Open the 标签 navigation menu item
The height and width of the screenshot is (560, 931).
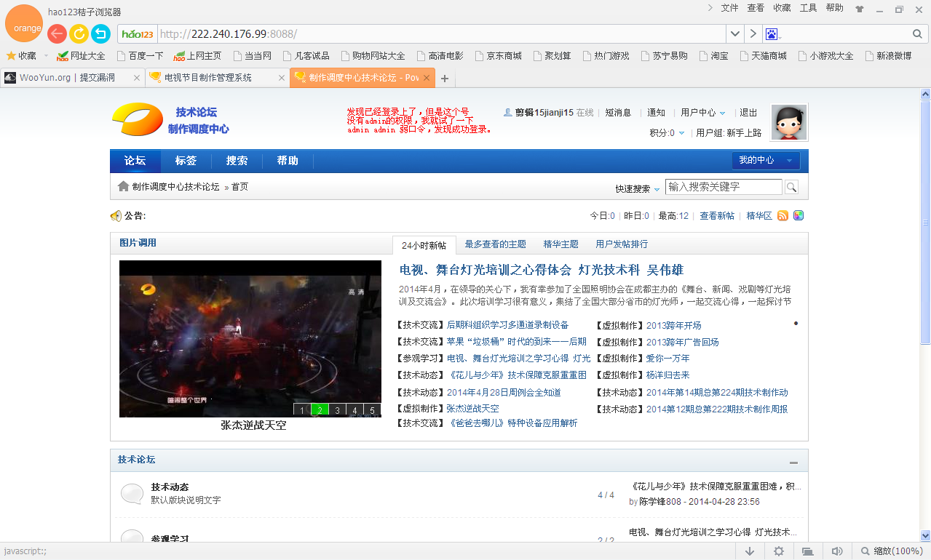pos(186,161)
